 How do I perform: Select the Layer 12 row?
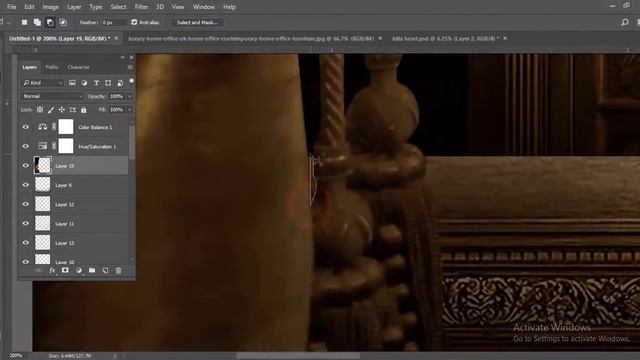pyautogui.click(x=74, y=204)
